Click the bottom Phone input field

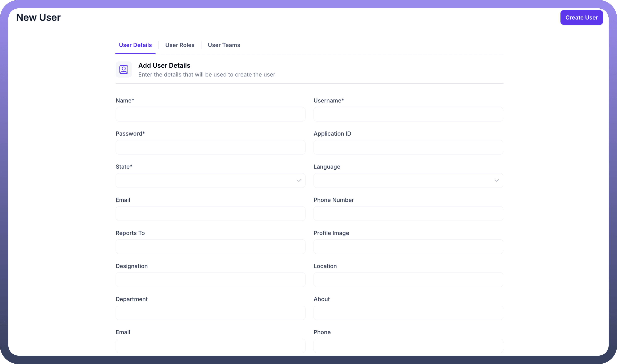point(408,346)
